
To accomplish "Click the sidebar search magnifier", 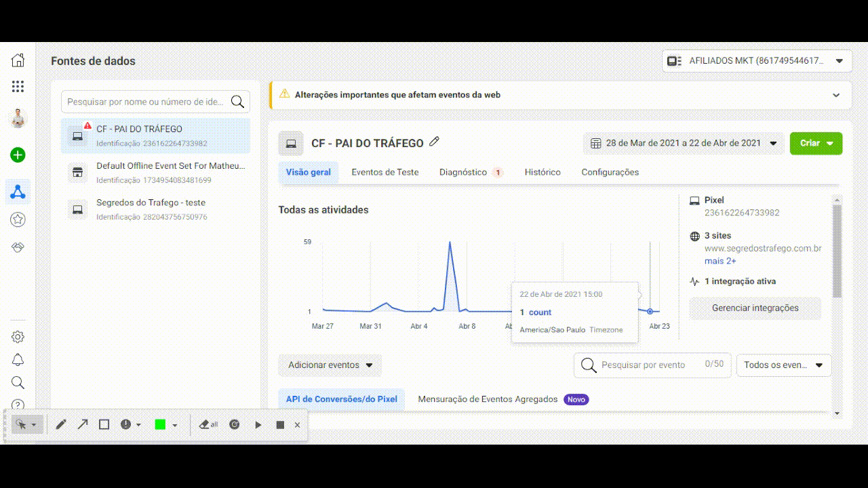I will pyautogui.click(x=18, y=383).
